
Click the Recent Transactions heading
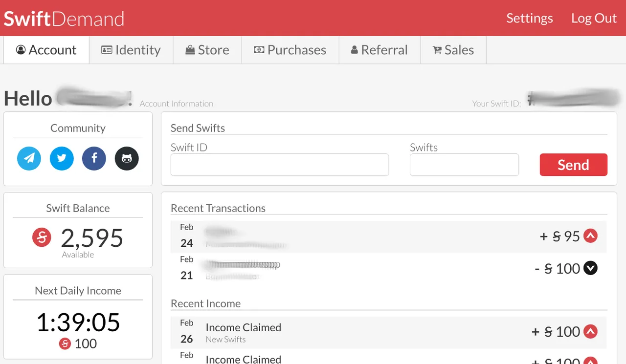(x=218, y=208)
